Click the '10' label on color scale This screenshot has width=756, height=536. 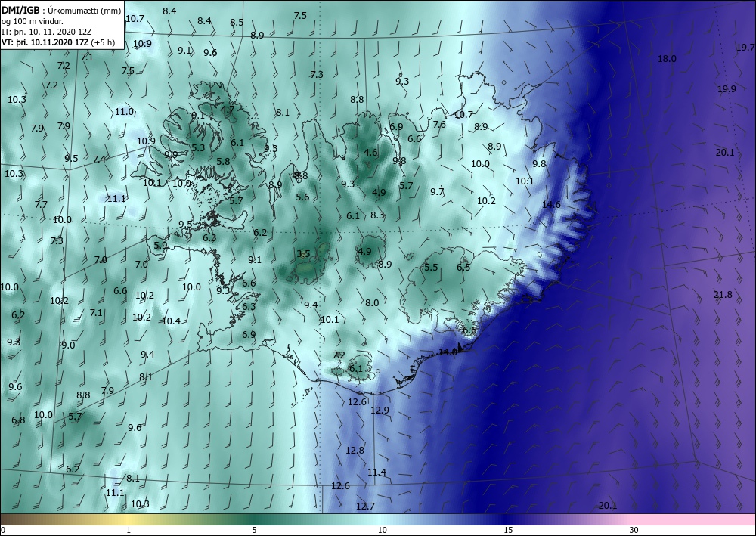[382, 531]
